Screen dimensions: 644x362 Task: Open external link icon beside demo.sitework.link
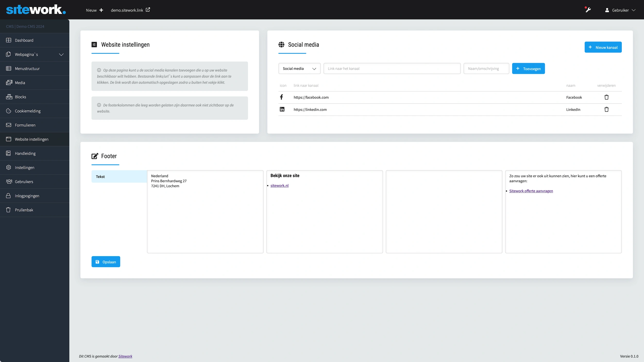pyautogui.click(x=148, y=10)
